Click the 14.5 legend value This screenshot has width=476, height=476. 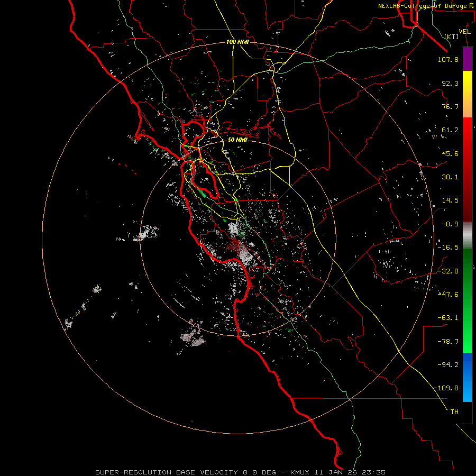(x=450, y=200)
